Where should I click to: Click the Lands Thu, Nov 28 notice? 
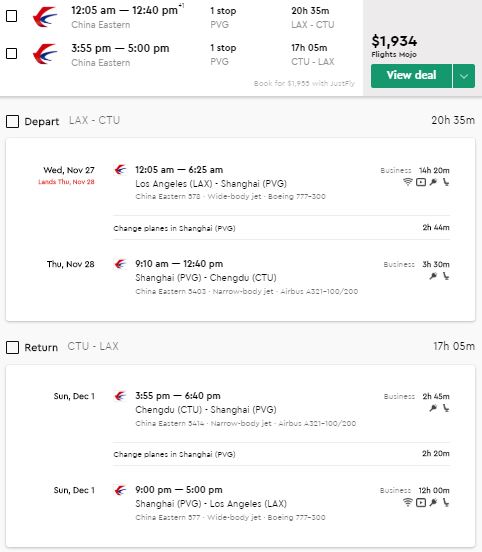tap(66, 182)
